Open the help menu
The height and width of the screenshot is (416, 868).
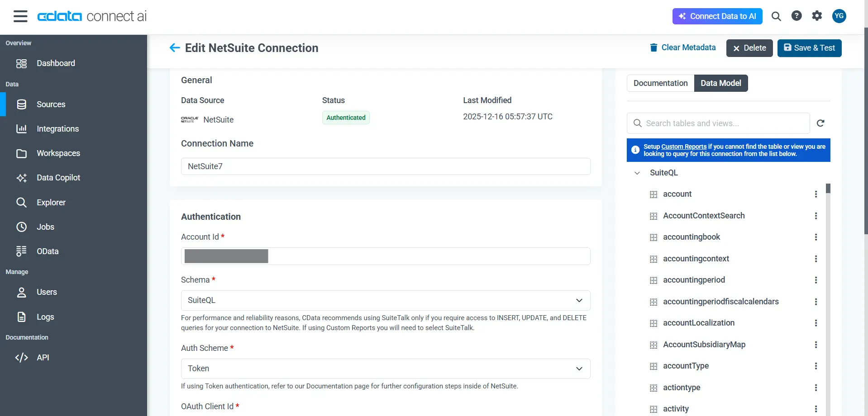(x=796, y=16)
